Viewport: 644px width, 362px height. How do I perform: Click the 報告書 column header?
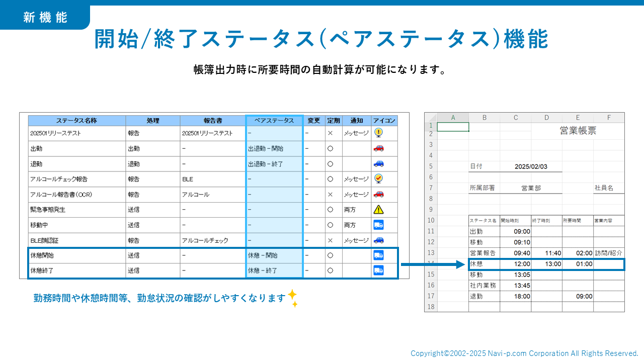point(213,121)
